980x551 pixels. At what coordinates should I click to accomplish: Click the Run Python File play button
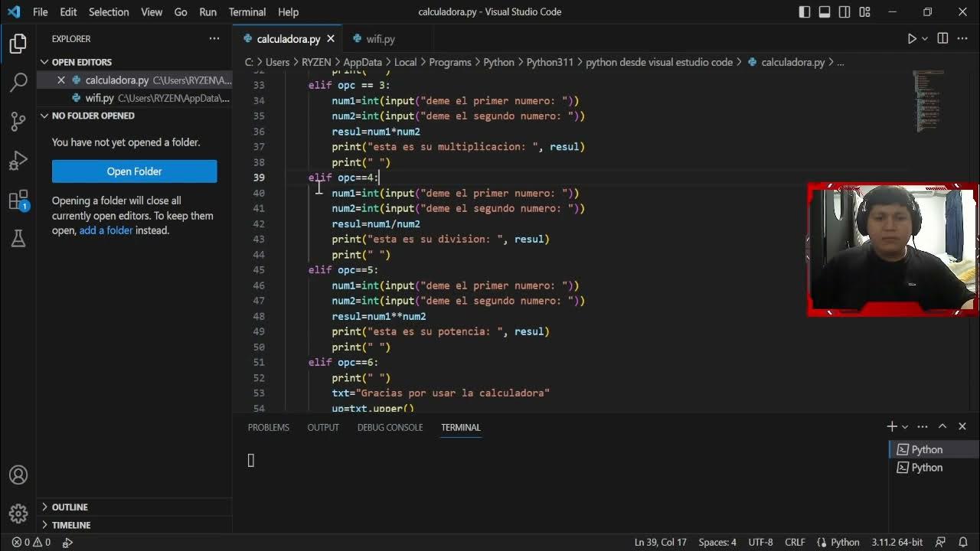[912, 38]
